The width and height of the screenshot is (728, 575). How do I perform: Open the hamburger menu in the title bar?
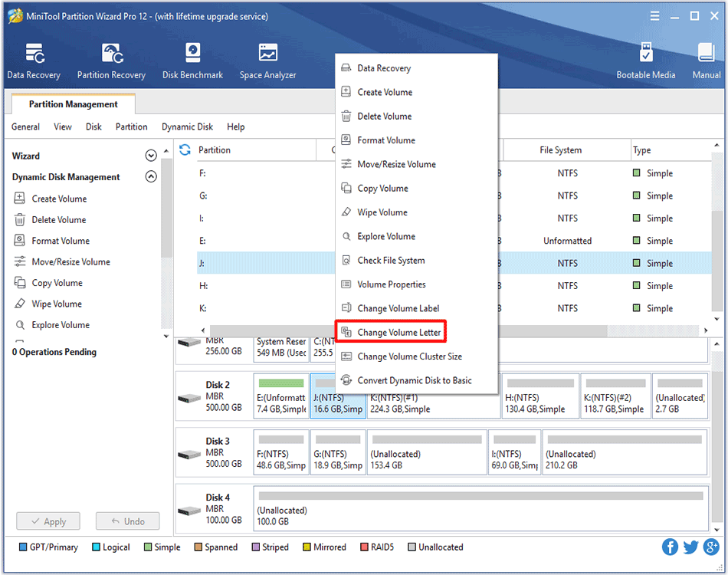[654, 15]
